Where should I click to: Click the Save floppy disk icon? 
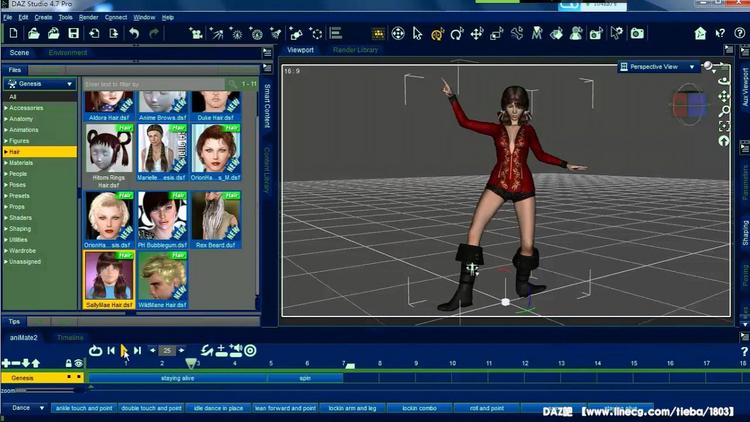73,33
